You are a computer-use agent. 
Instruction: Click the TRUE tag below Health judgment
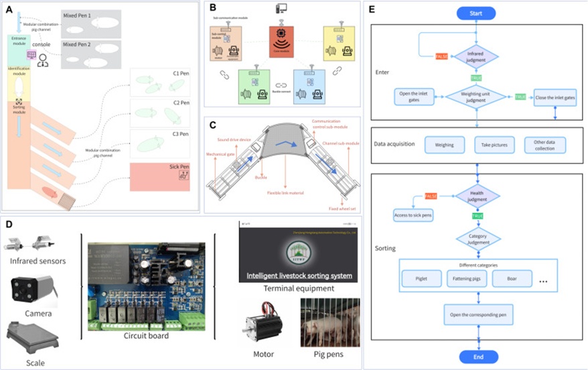click(x=477, y=216)
